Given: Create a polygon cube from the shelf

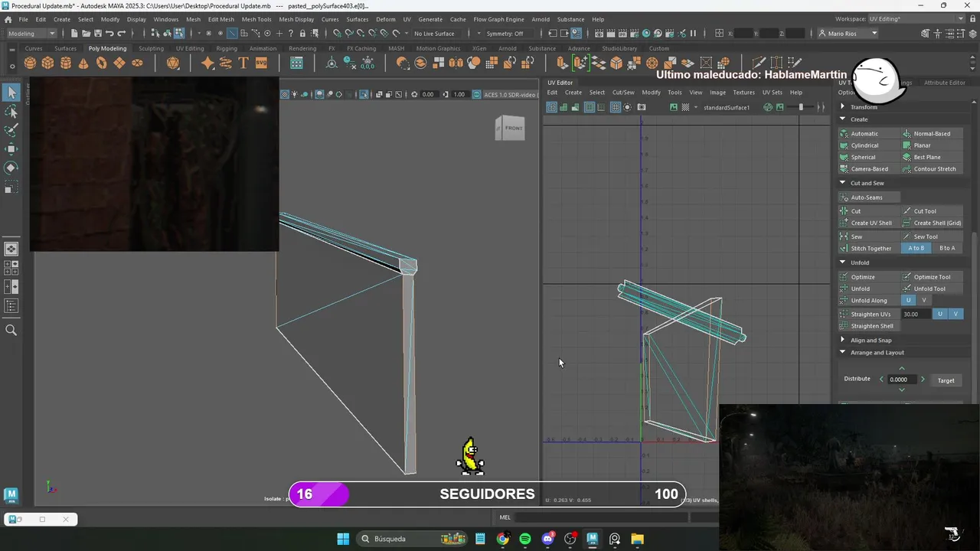Looking at the screenshot, I should click(47, 64).
